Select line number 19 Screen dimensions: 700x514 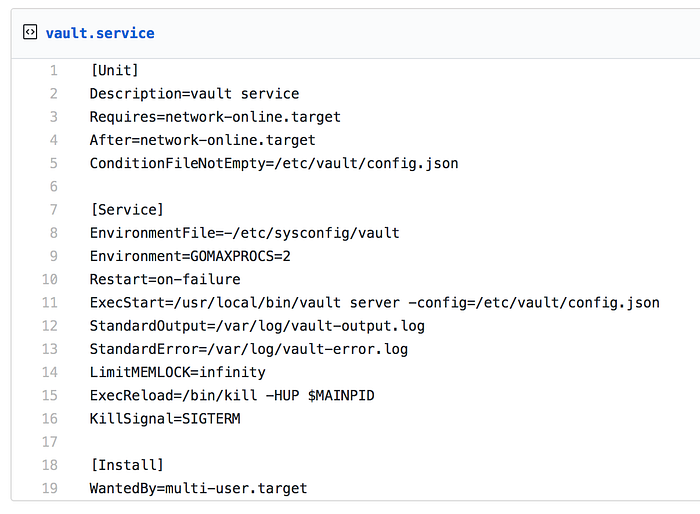(50, 489)
